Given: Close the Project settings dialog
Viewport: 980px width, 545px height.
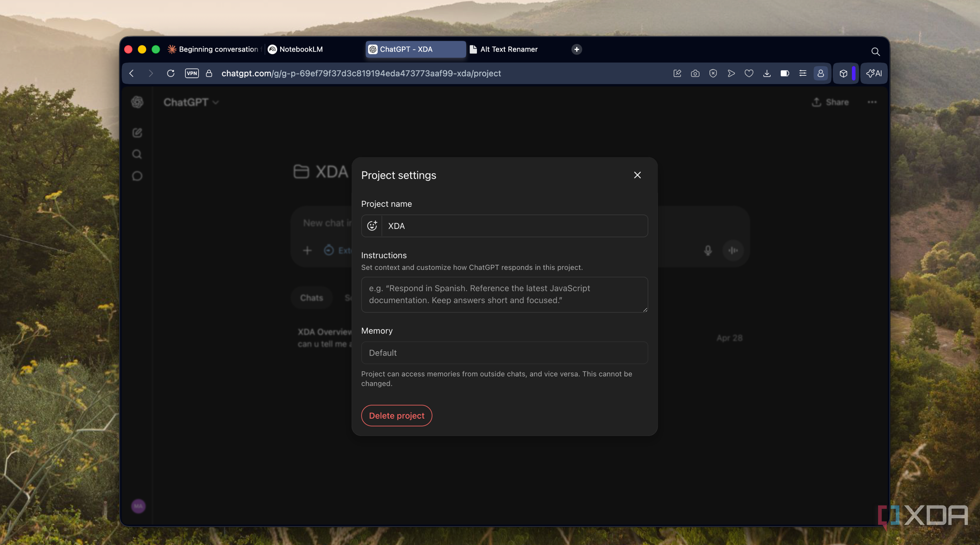Looking at the screenshot, I should point(637,175).
